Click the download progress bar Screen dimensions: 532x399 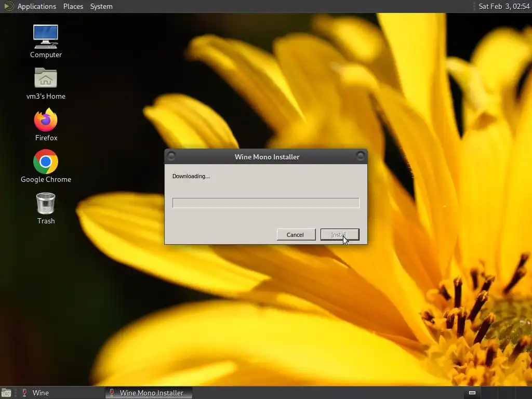coord(265,203)
